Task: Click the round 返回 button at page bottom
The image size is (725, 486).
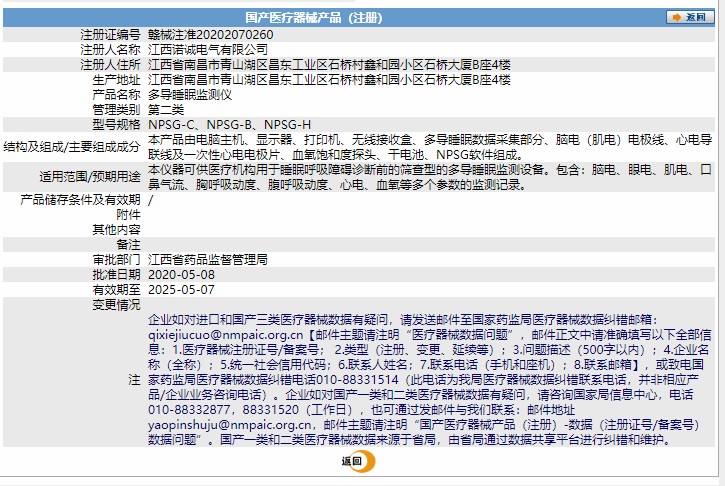Action: click(359, 461)
